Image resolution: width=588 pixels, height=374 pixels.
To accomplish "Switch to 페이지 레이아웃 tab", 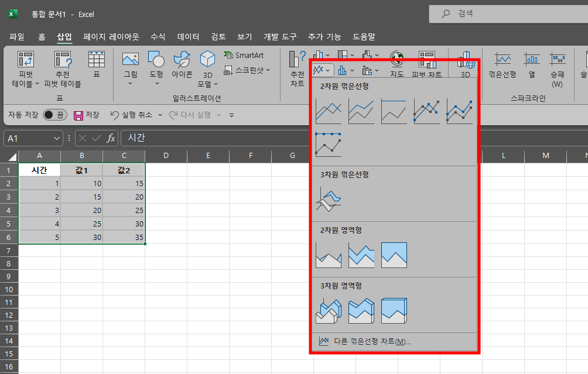I will 111,37.
